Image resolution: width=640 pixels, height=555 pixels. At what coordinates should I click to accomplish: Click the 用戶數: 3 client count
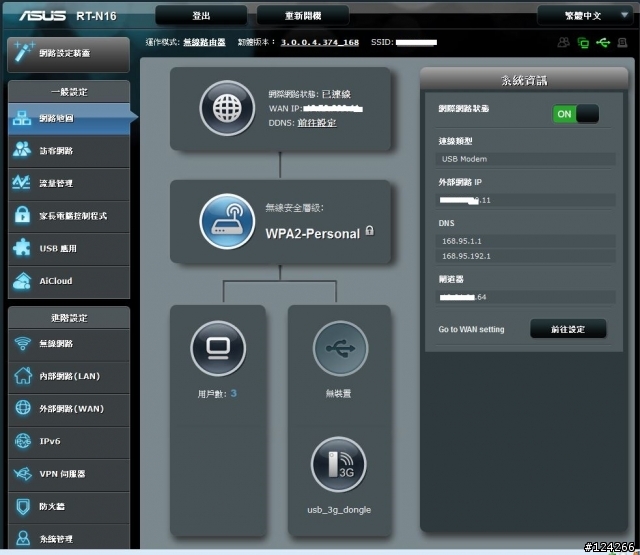(217, 394)
